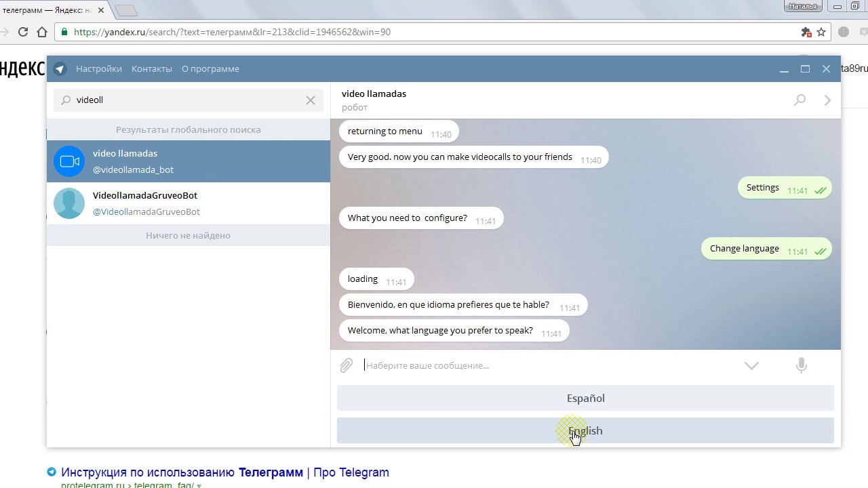
Task: Search within the video llamadas chat
Action: tap(800, 100)
